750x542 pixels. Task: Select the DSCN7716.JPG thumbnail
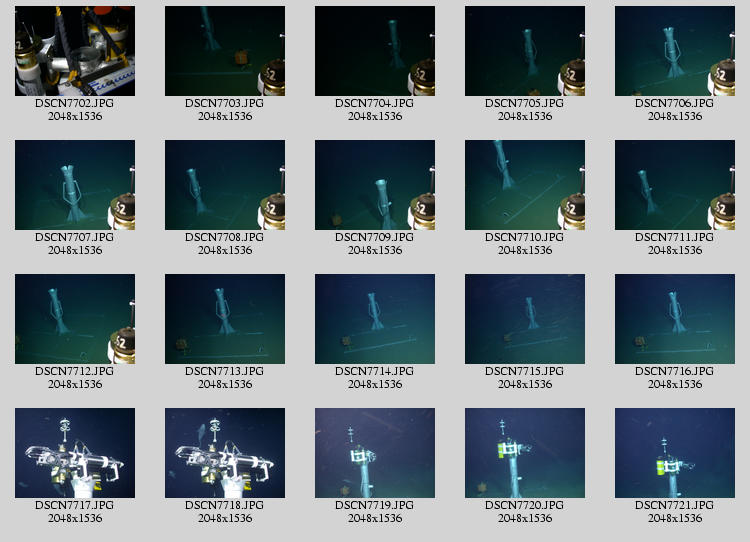(675, 319)
